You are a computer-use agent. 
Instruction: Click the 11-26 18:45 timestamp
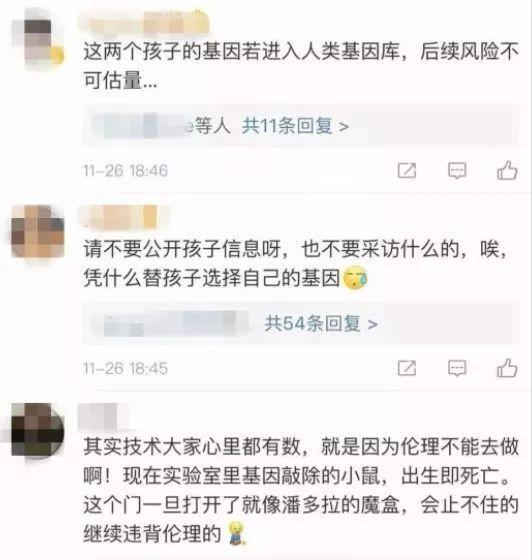pos(125,368)
